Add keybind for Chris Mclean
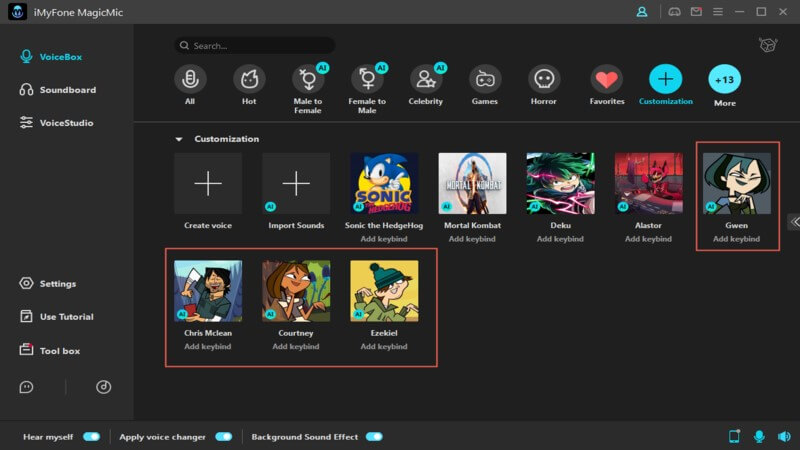 (208, 346)
